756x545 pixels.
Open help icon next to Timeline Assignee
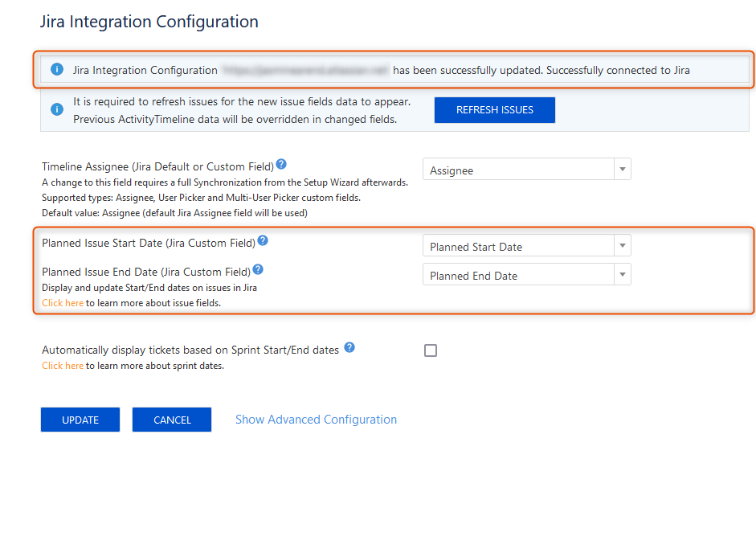point(280,163)
